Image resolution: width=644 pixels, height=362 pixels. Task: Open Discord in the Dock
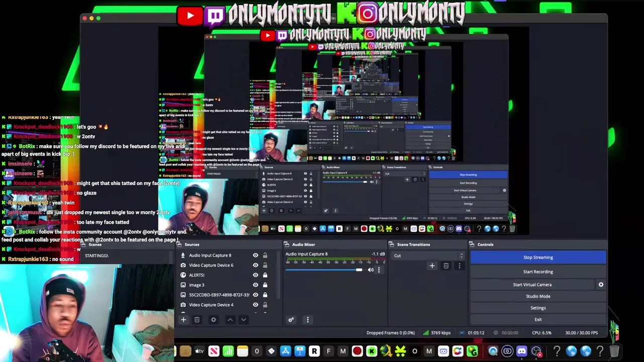click(x=522, y=351)
